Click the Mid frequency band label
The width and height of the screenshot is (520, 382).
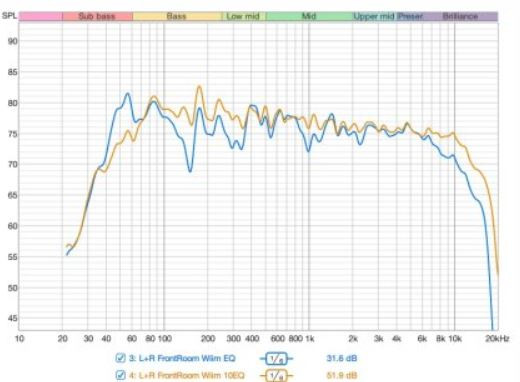click(309, 16)
